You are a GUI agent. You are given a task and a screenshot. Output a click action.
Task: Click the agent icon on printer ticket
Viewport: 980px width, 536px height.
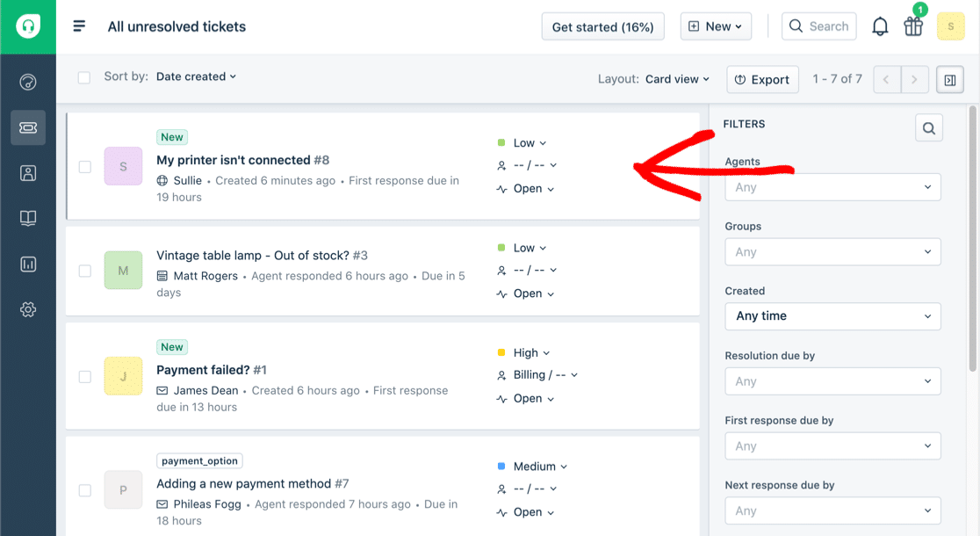pos(501,166)
